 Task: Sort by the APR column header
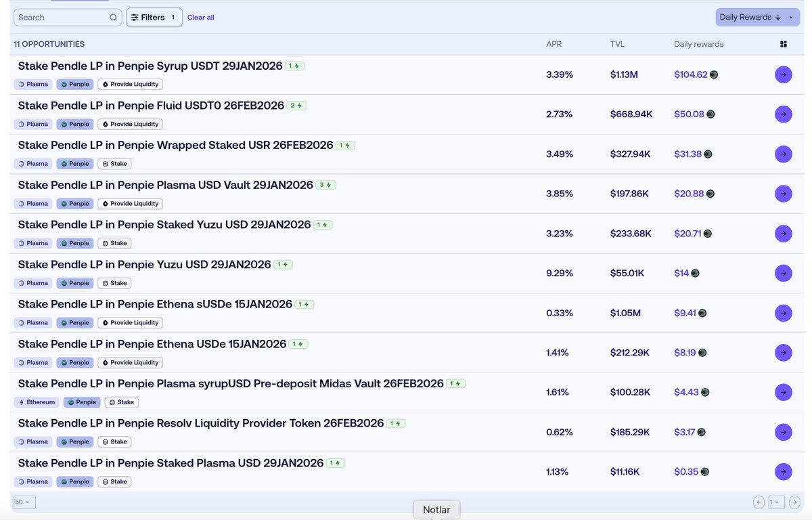pos(554,44)
